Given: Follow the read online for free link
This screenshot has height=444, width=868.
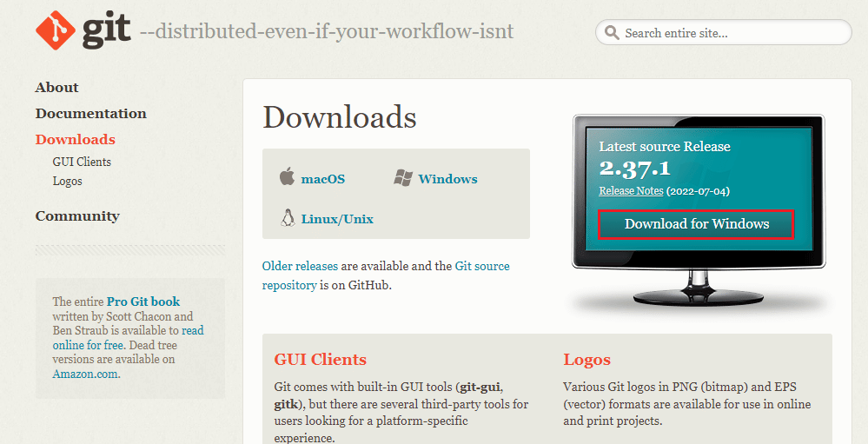Looking at the screenshot, I should (x=129, y=338).
